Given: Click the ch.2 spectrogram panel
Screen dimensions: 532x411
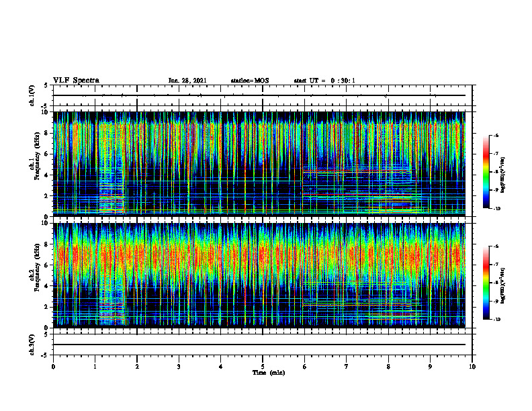Looking at the screenshot, I should tap(259, 275).
